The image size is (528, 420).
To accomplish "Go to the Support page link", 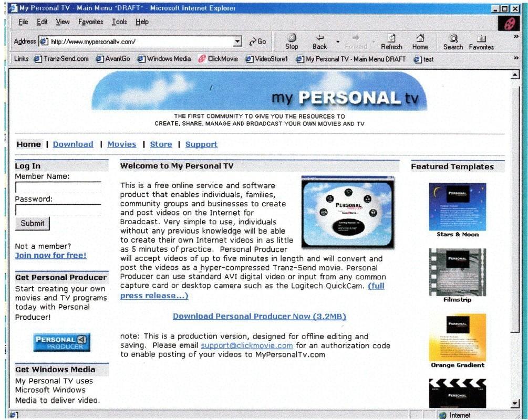I will [201, 144].
